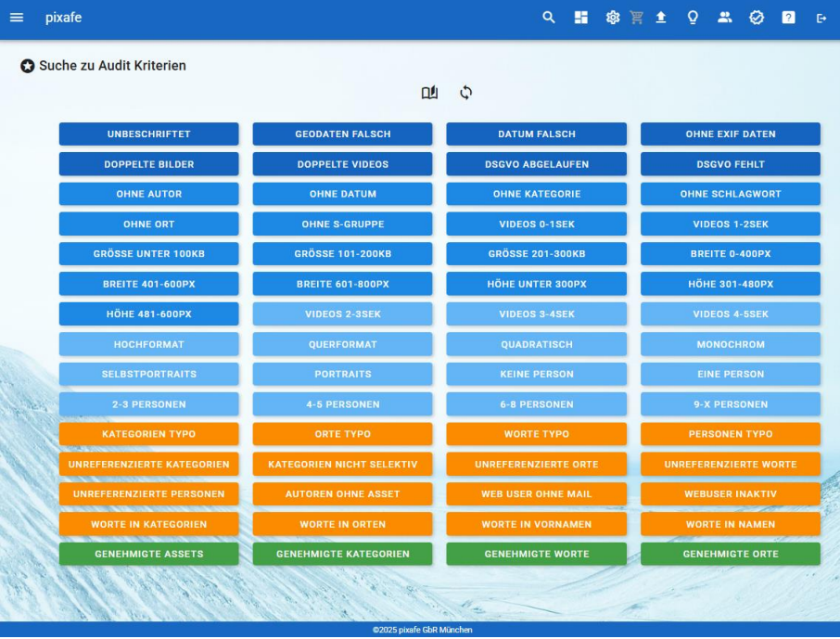Open the users group icon

[x=725, y=18]
